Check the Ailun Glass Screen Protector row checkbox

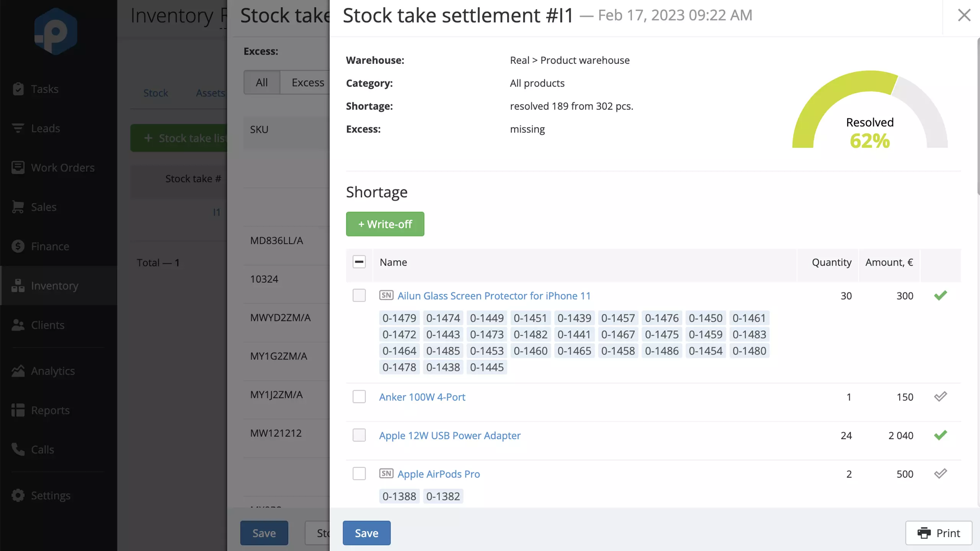click(x=359, y=295)
